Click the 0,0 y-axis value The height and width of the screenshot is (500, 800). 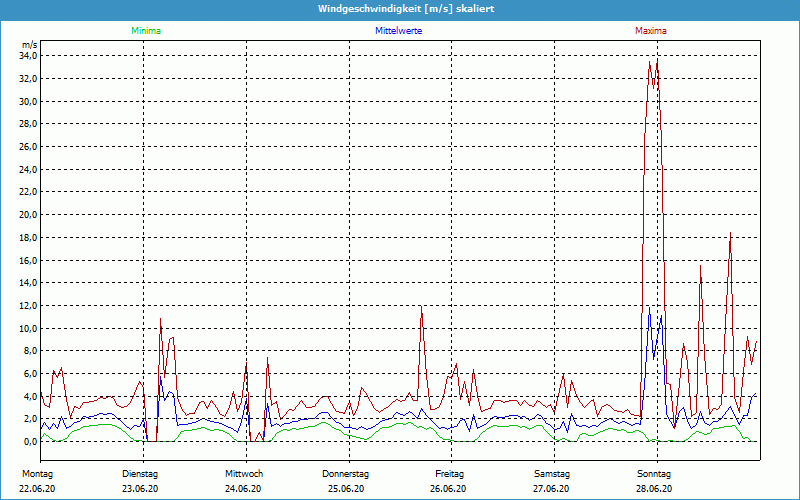[x=31, y=442]
